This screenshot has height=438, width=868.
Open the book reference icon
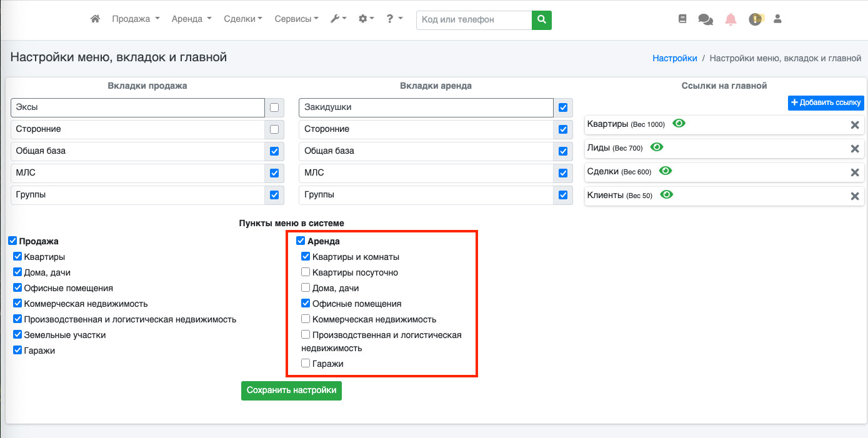(x=682, y=19)
